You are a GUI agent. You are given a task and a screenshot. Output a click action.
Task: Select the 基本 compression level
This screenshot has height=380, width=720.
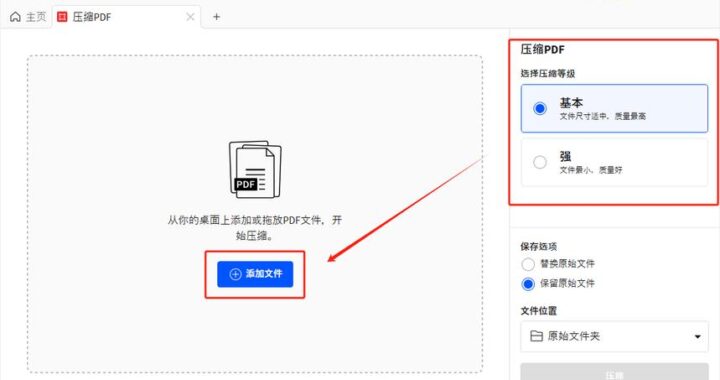[x=614, y=108]
